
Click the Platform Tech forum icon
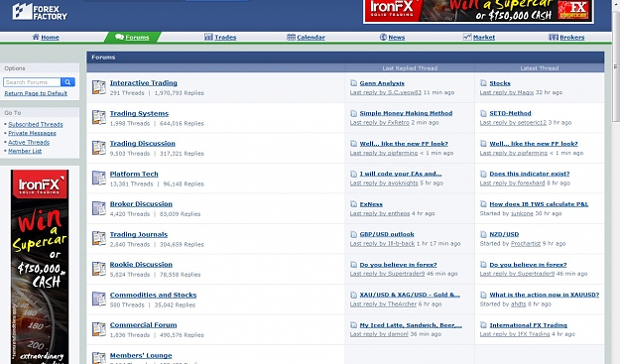(x=99, y=178)
